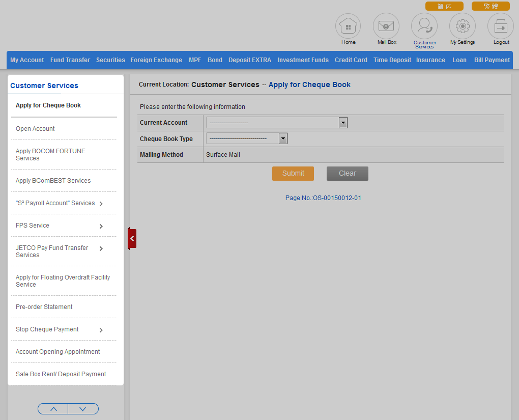Click the Customer Services headset icon

click(424, 26)
